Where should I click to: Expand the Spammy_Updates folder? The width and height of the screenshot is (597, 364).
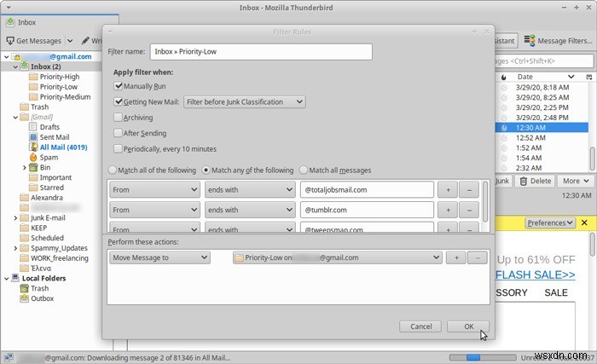tap(15, 248)
